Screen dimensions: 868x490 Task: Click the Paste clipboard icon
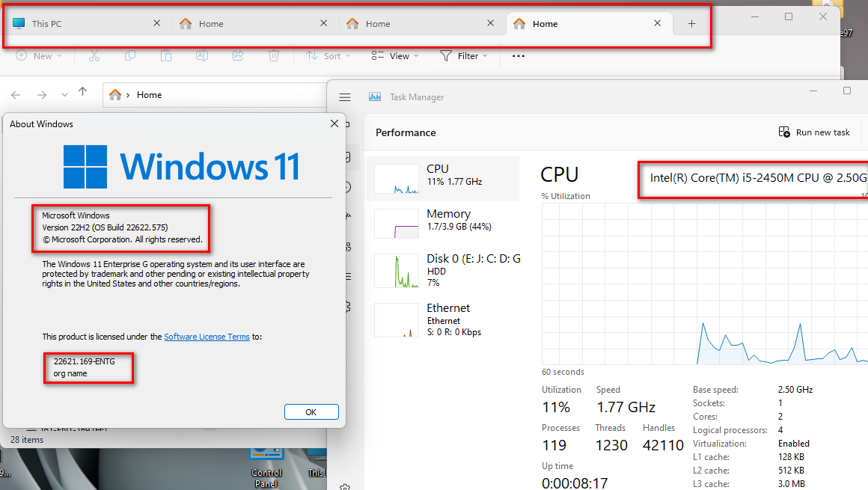point(166,56)
